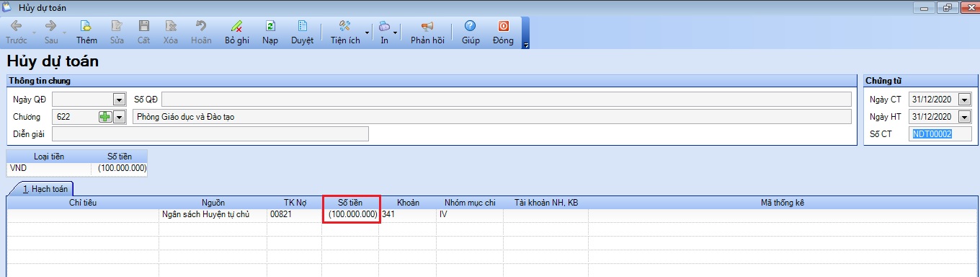Click the red Đóng close icon
Viewport: 980px width, 277px height.
pos(503,26)
